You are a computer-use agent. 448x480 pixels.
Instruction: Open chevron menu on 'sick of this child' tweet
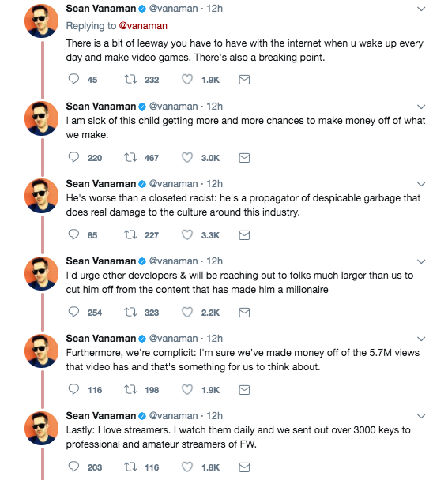[421, 107]
